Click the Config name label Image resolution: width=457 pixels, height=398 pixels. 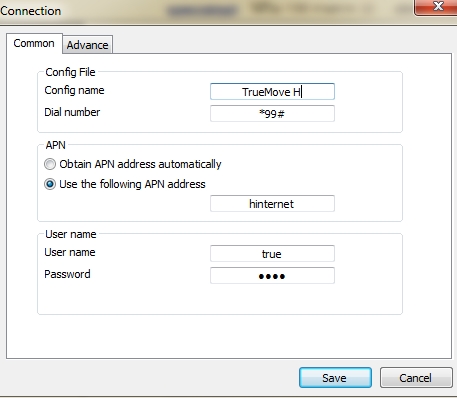click(74, 90)
